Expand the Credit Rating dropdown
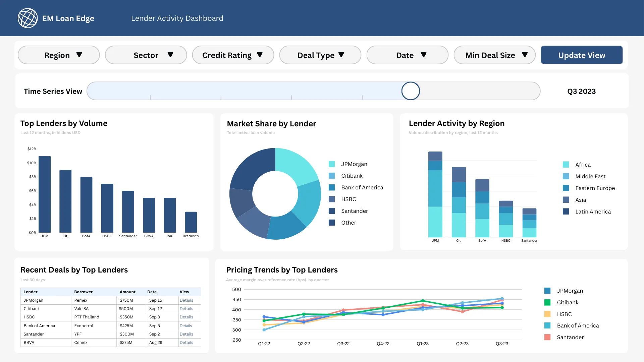This screenshot has height=362, width=644. 233,55
